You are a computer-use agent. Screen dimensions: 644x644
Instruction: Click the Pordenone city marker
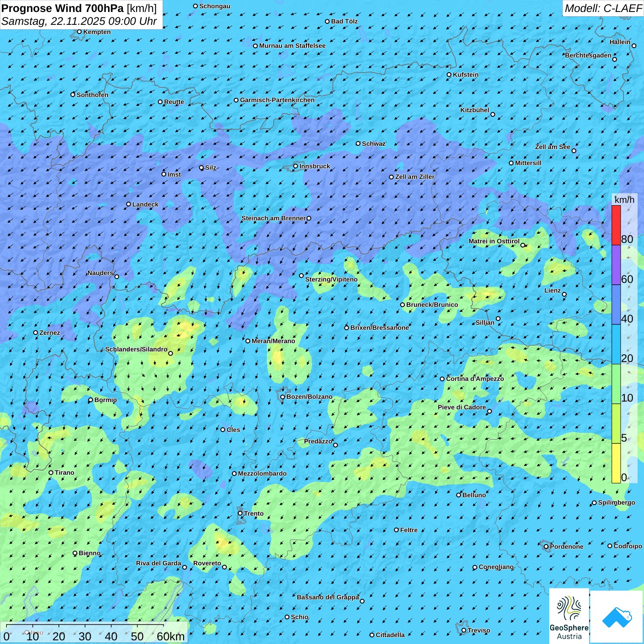pyautogui.click(x=546, y=546)
